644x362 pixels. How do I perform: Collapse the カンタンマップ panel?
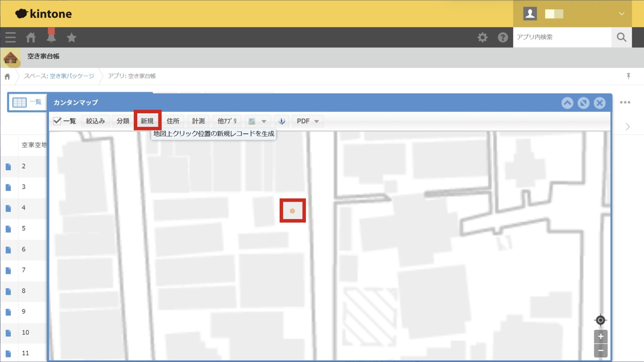[x=567, y=103]
